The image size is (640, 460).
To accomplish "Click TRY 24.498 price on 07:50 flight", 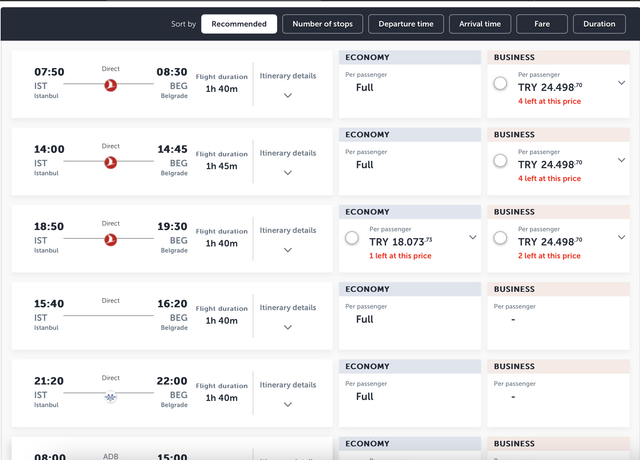I will point(550,87).
